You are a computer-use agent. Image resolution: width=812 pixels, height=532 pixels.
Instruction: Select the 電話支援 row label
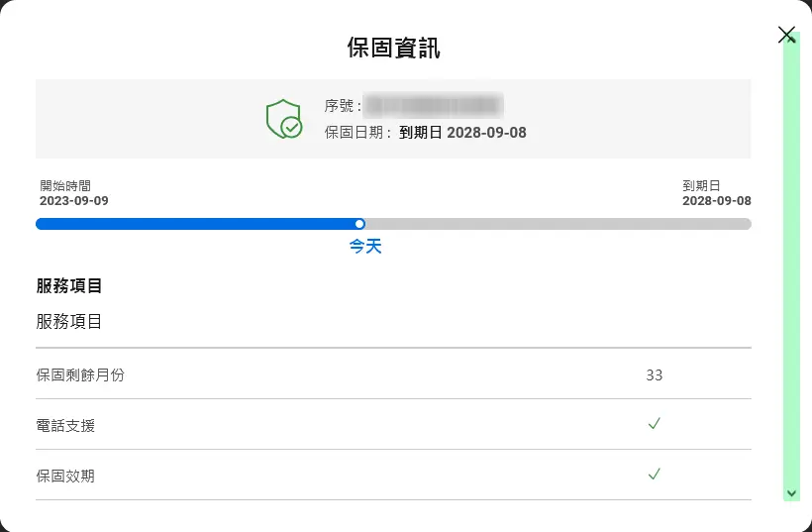(65, 425)
